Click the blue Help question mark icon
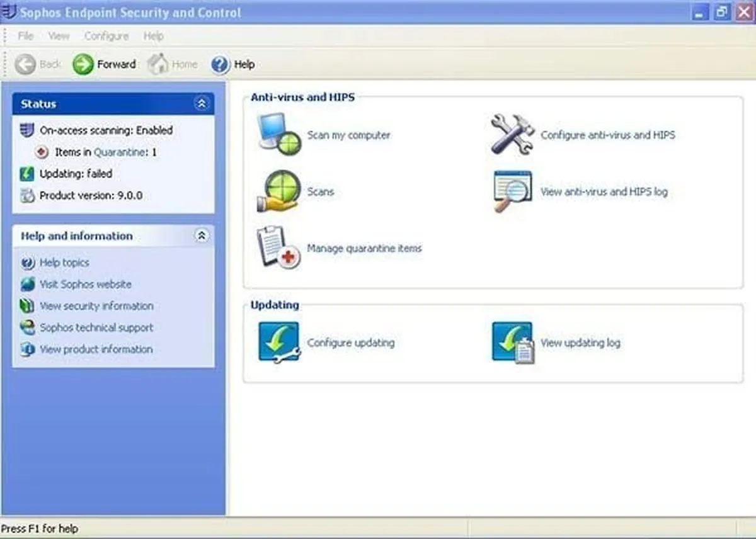 pos(220,64)
